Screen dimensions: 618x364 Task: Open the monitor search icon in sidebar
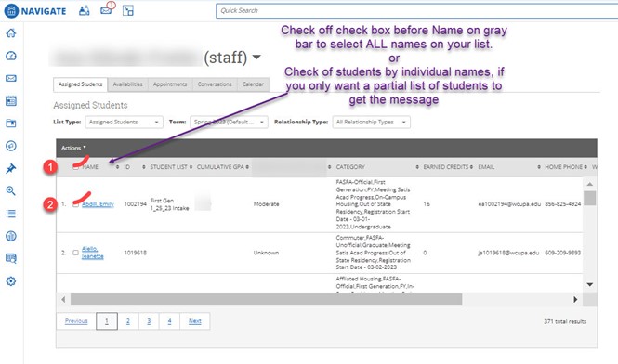pyautogui.click(x=11, y=258)
